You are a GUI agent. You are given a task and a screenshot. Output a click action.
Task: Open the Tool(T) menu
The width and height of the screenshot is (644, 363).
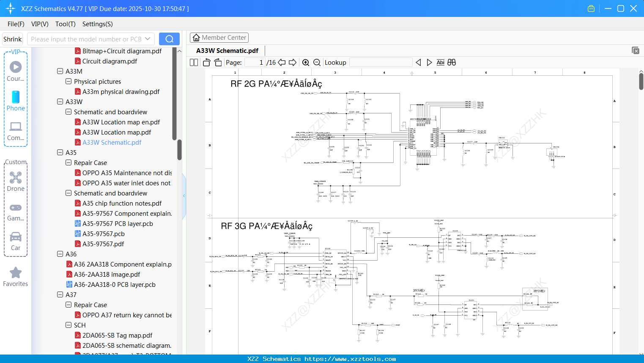[65, 24]
